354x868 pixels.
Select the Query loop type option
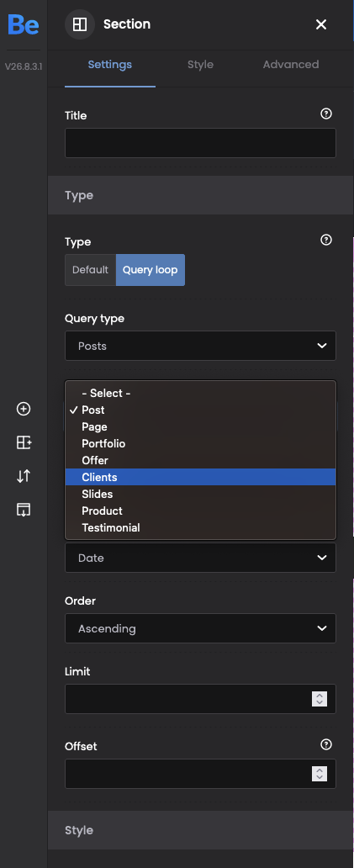coord(150,270)
